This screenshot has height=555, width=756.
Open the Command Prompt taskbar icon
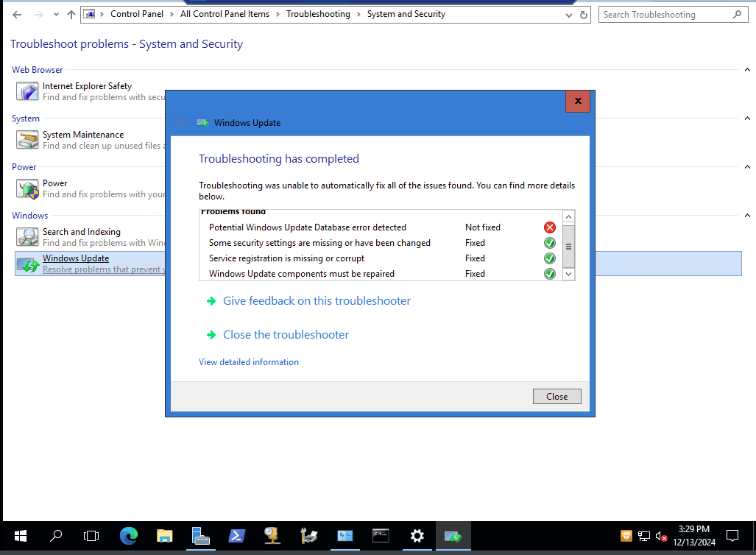point(381,536)
